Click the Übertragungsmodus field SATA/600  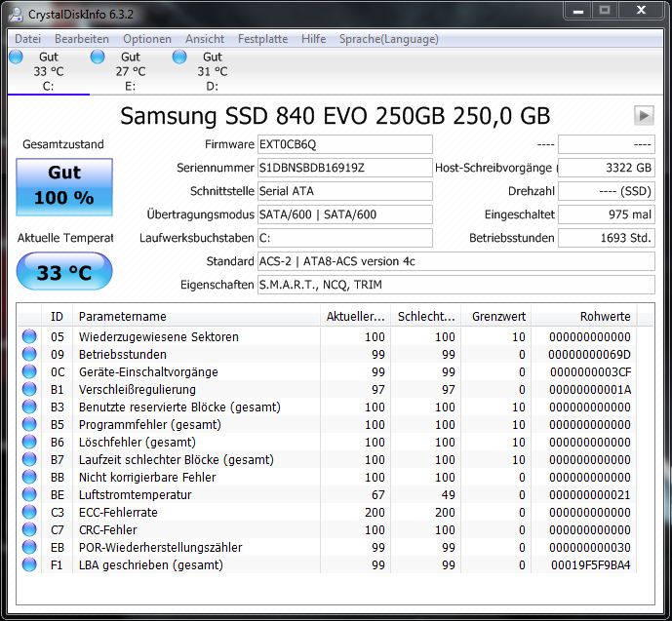(x=345, y=214)
